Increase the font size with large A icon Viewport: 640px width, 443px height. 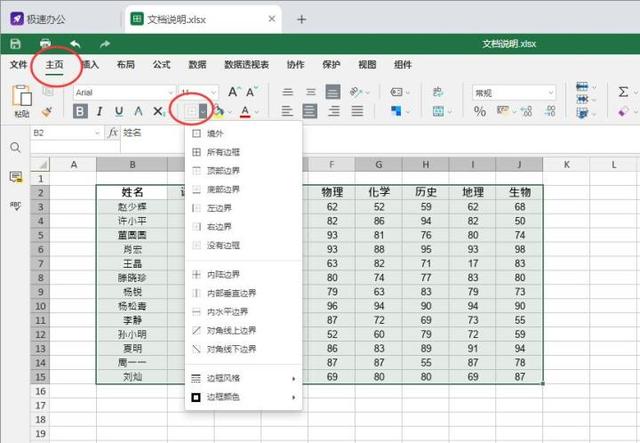pos(234,92)
